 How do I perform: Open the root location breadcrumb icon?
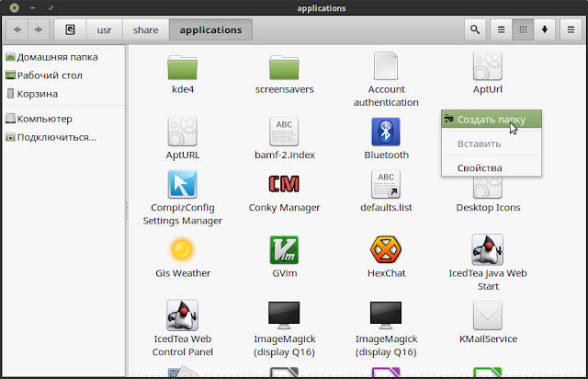tap(70, 29)
